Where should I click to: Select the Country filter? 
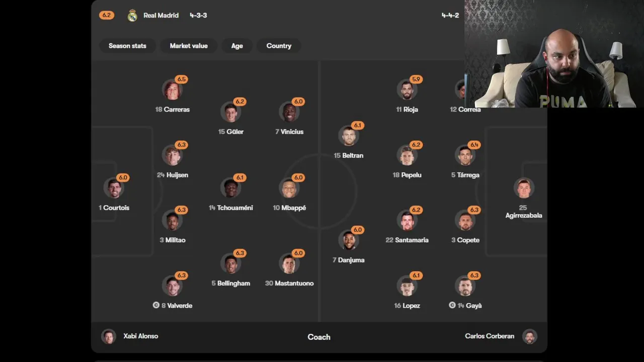[279, 46]
